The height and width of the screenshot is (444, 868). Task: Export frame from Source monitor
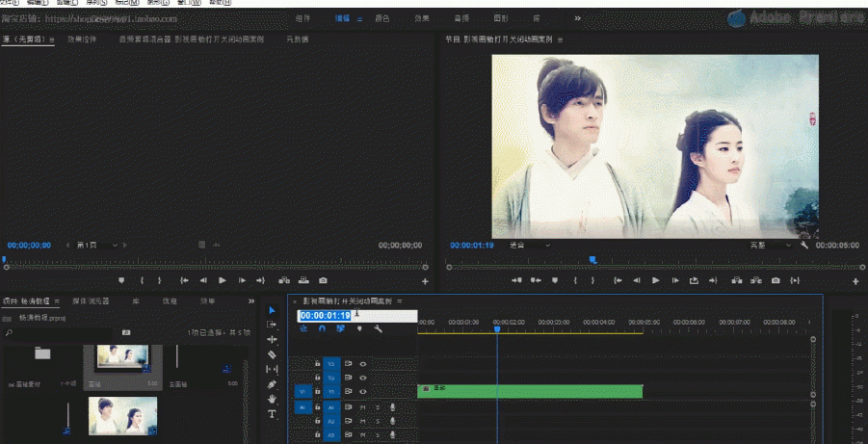coord(323,280)
